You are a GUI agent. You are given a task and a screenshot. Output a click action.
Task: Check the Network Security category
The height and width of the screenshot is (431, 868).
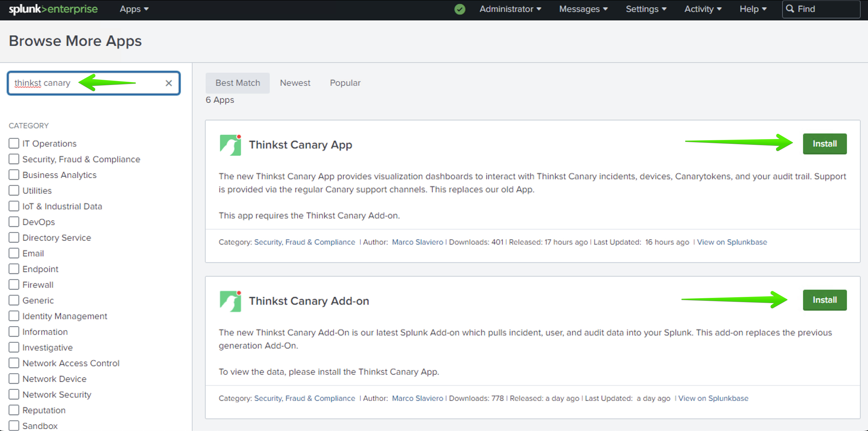[14, 394]
